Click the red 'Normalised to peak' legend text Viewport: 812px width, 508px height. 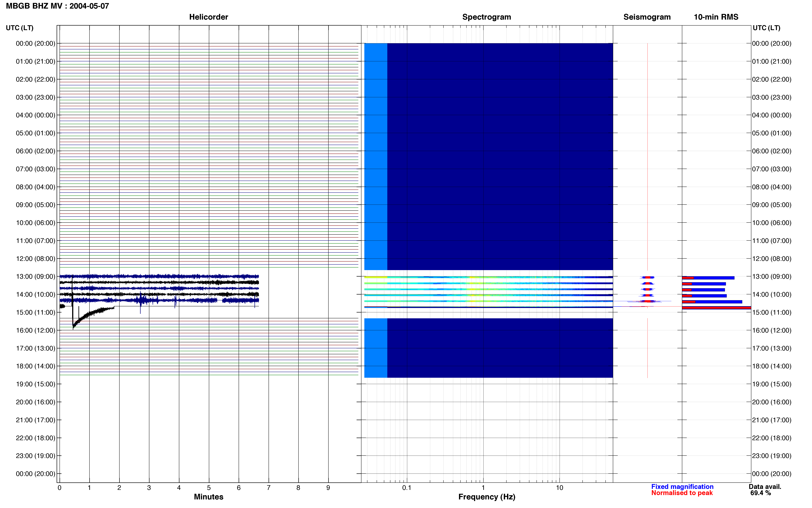tap(682, 493)
